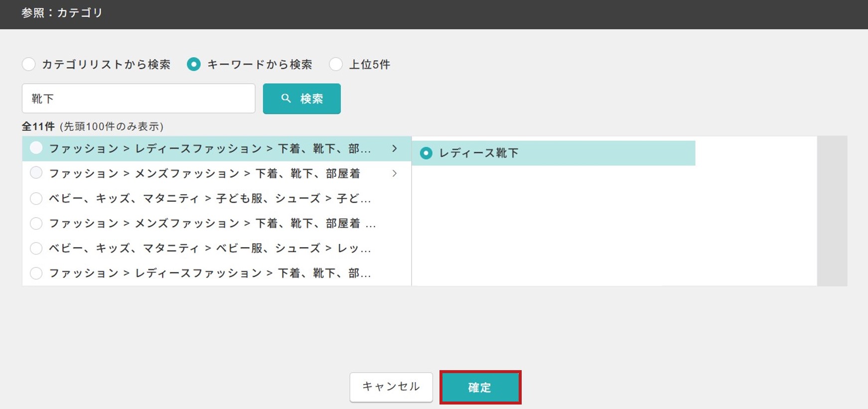The width and height of the screenshot is (868, 409).
Task: Select radio for メンズファッション 下着、靴下、部屋着 row with chevron
Action: tap(36, 173)
